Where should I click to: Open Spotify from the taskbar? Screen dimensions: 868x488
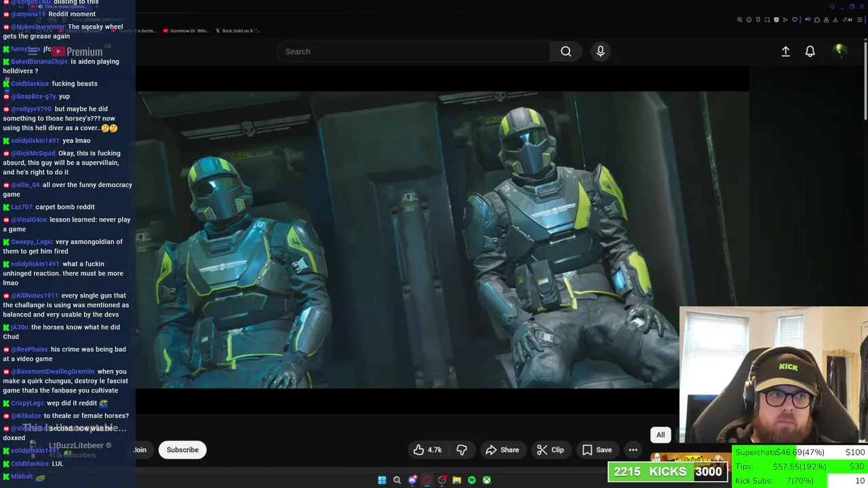(x=472, y=480)
